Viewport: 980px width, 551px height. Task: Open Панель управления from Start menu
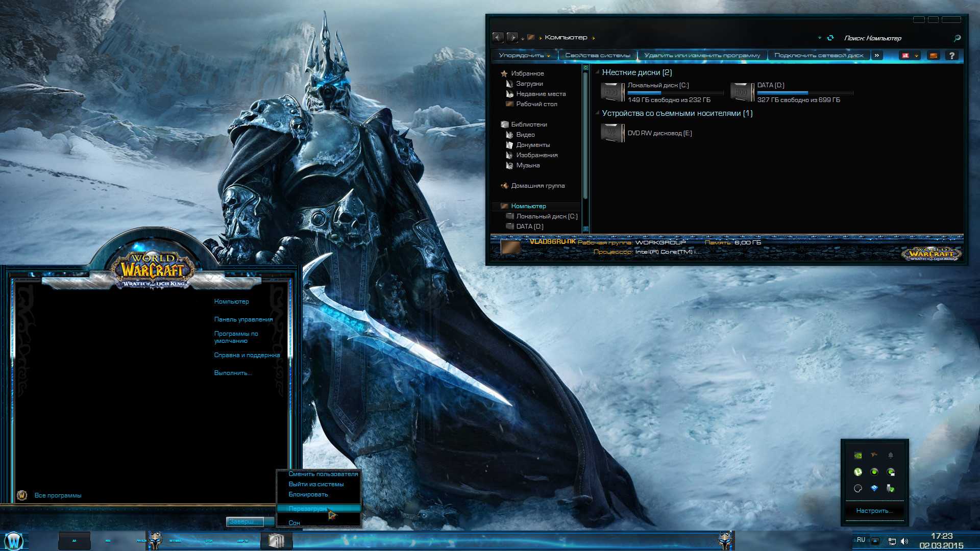pos(243,319)
